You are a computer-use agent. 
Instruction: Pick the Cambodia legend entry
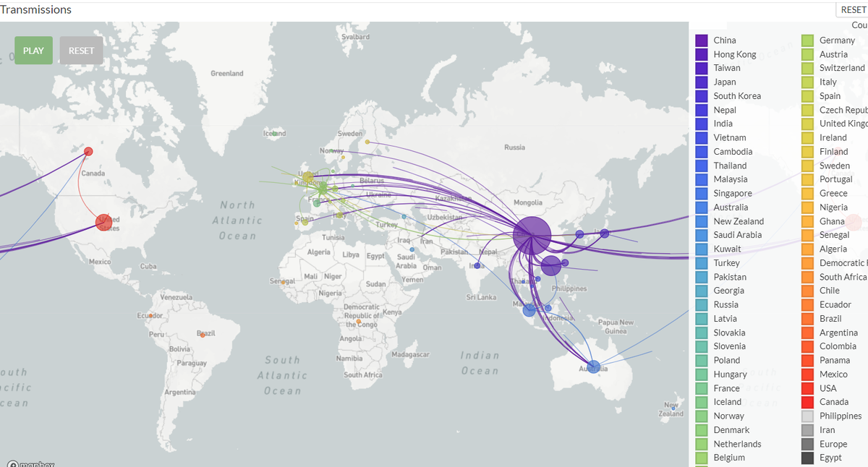(733, 152)
